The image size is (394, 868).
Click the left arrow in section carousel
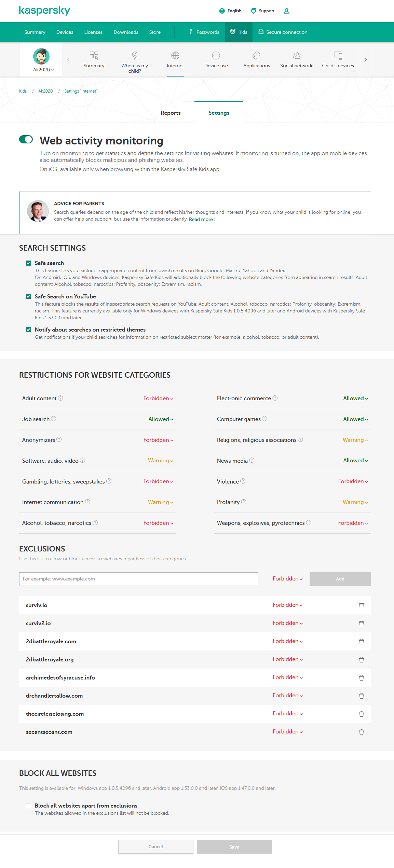[x=68, y=59]
